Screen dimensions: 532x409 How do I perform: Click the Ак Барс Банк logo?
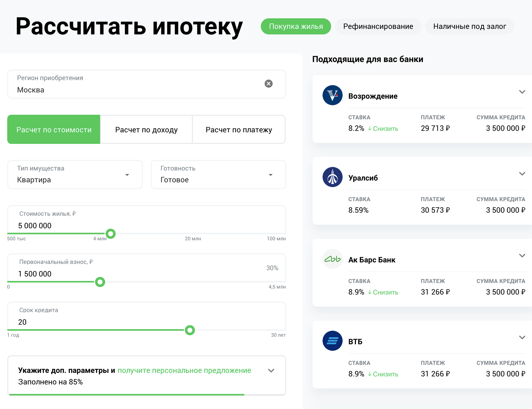click(x=332, y=259)
